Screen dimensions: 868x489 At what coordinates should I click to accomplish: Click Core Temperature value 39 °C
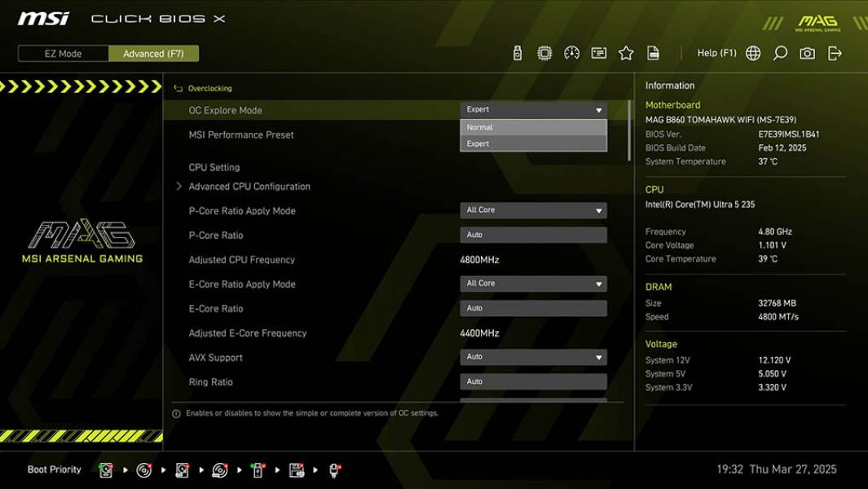(768, 258)
